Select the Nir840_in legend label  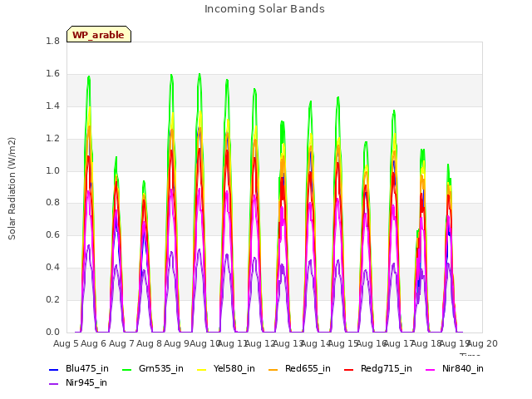pyautogui.click(x=463, y=368)
